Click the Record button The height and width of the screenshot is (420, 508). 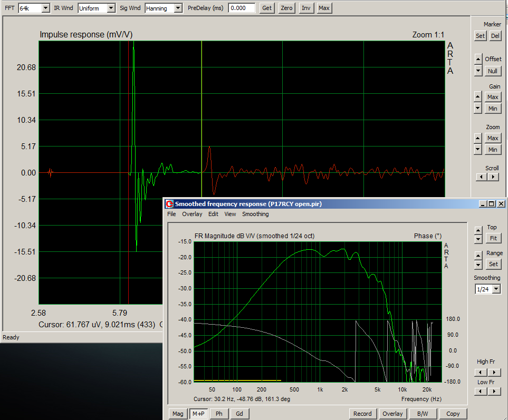362,414
